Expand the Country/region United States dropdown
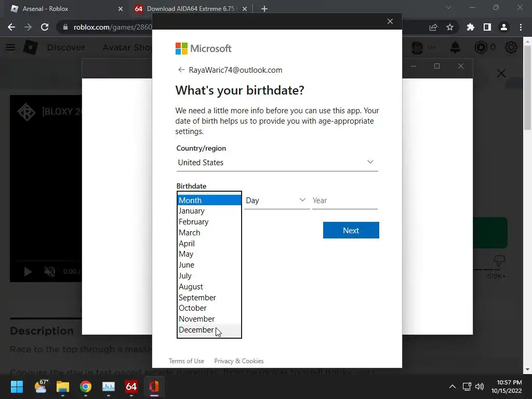Viewport: 532px width, 399px height. pyautogui.click(x=277, y=163)
